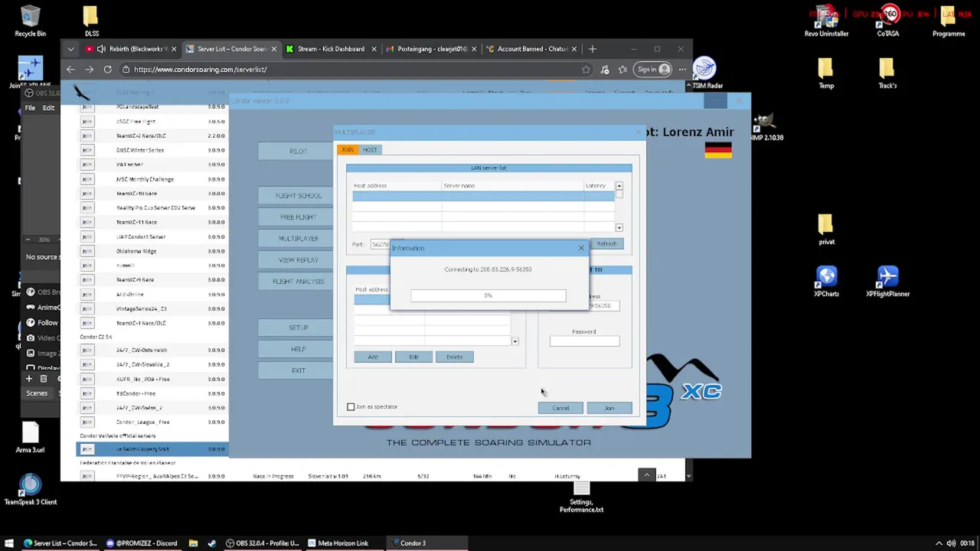980x551 pixels.
Task: Close the Rebirth (Blackworks) browser tab
Action: click(x=173, y=49)
